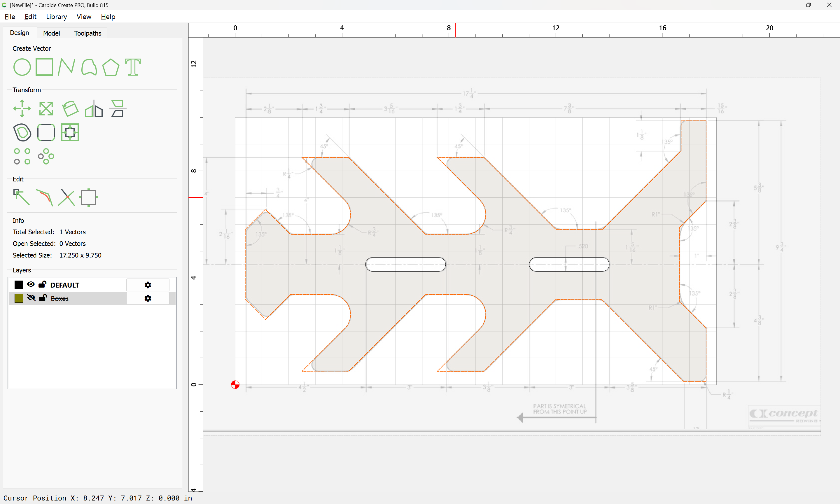Image resolution: width=840 pixels, height=504 pixels.
Task: Open the Edit menu
Action: point(30,17)
